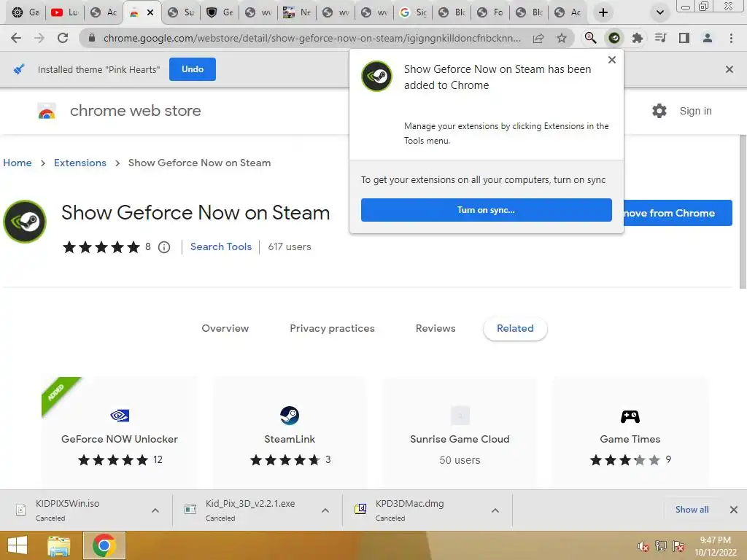747x560 pixels.
Task: Click the KIDPIX5Win.iso download file icon
Action: 20,510
